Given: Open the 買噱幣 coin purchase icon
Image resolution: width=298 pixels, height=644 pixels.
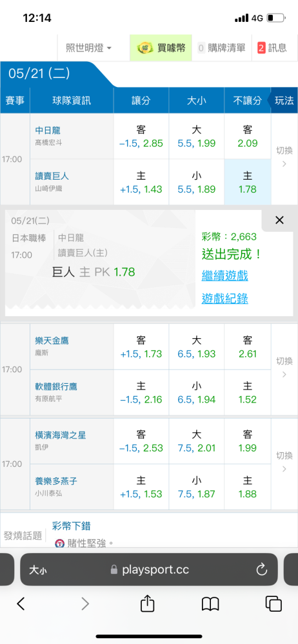Looking at the screenshot, I should coord(161,48).
